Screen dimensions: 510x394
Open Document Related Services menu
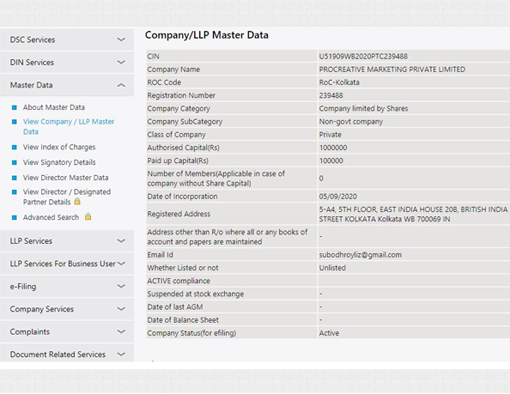[x=67, y=353]
